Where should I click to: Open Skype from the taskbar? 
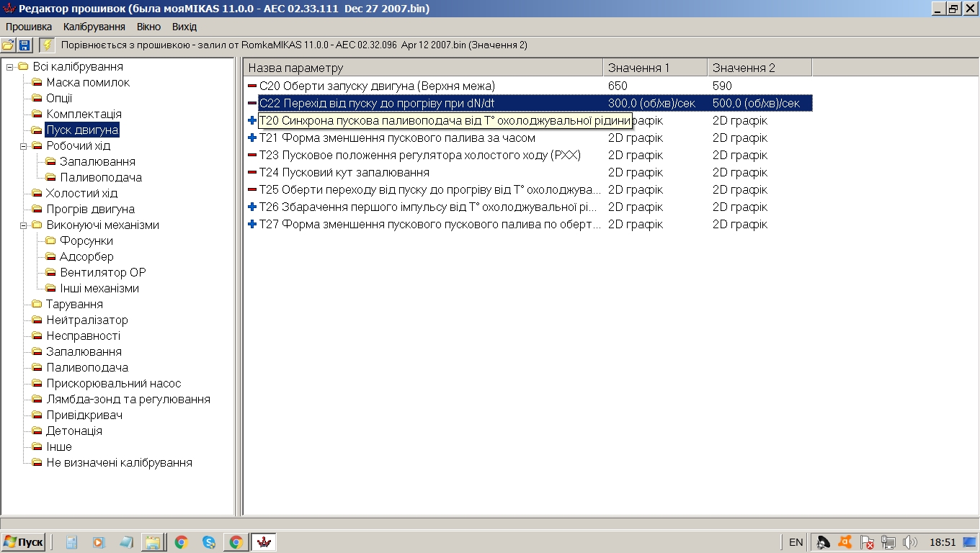[x=209, y=542]
